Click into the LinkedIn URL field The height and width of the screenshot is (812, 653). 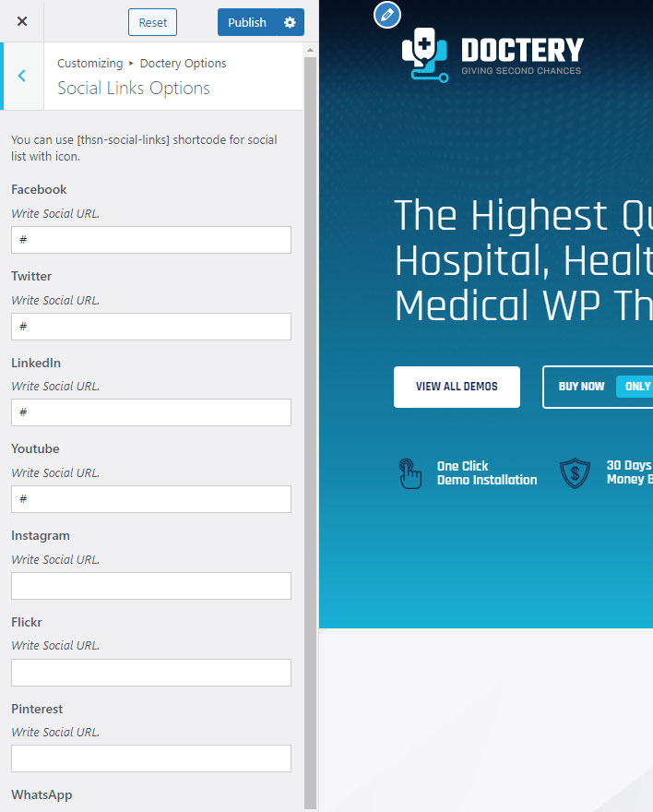click(151, 412)
